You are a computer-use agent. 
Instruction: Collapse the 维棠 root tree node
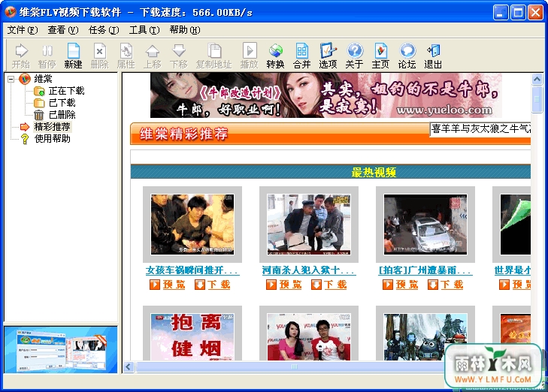(x=11, y=80)
